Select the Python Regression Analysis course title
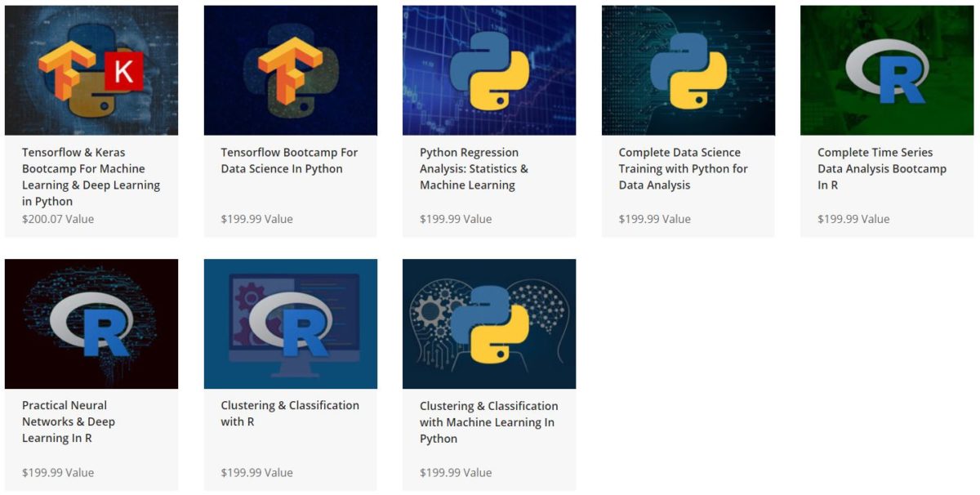980x495 pixels. click(x=487, y=168)
